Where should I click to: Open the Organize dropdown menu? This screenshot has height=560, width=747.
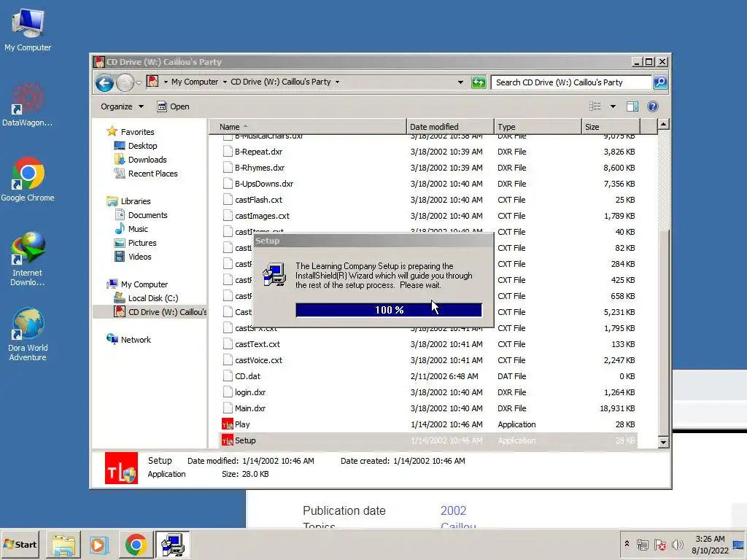(122, 106)
